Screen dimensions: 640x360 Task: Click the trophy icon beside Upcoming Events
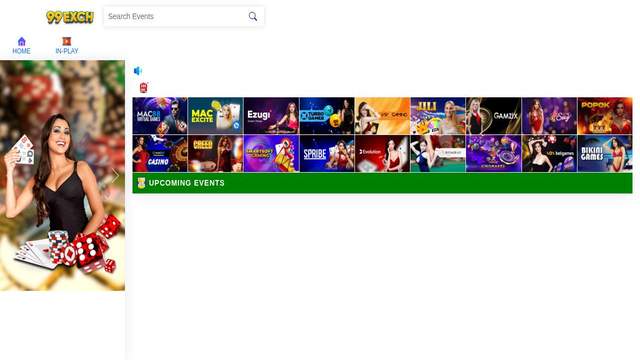tap(141, 183)
